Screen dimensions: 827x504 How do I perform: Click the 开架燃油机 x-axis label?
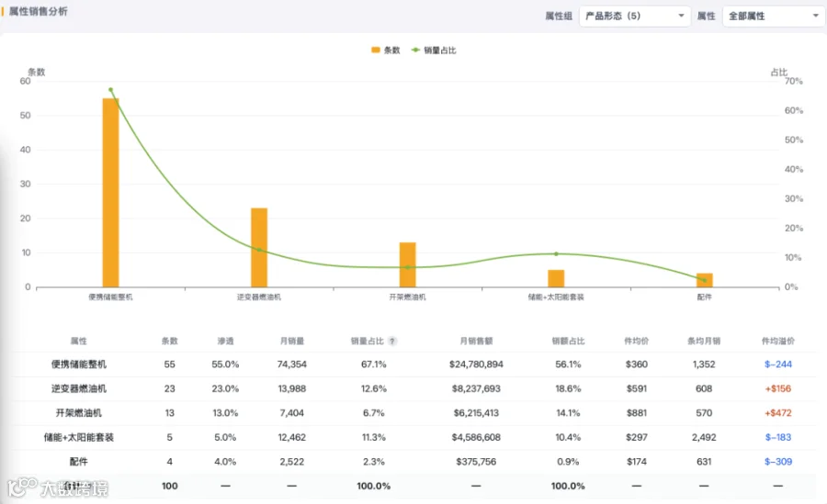408,297
